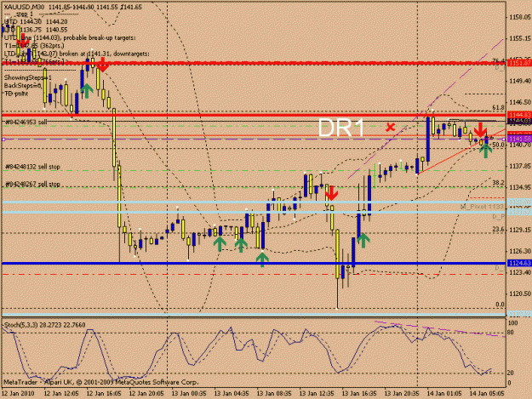Click the red down arrow near 13 Jan 12:35

pos(331,193)
